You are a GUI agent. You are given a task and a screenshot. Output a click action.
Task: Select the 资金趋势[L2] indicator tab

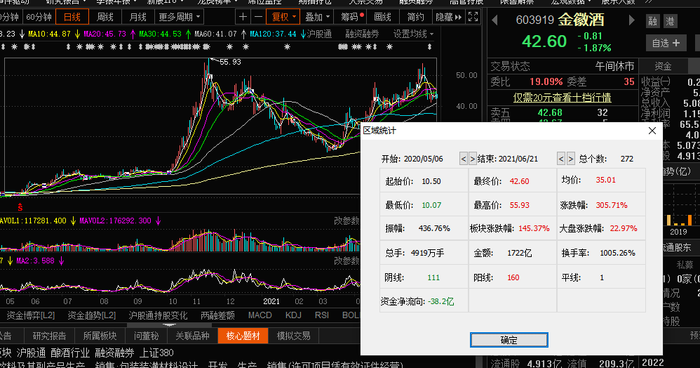(x=92, y=315)
